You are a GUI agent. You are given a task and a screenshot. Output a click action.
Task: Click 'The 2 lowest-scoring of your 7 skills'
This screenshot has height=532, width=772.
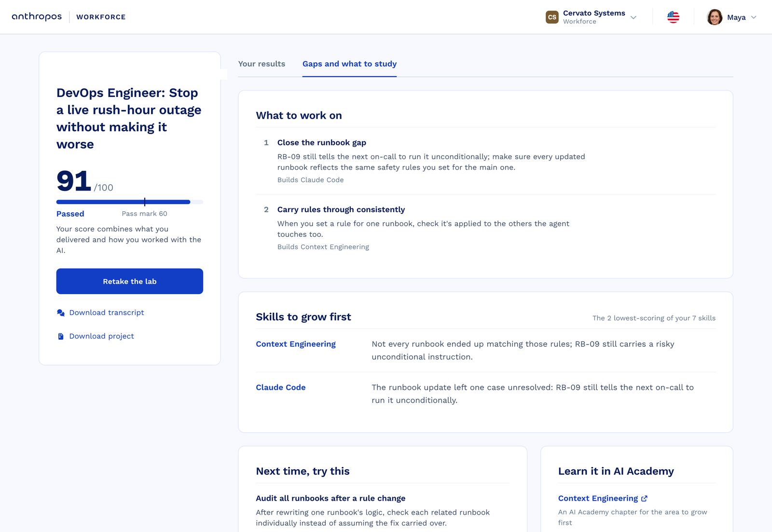pyautogui.click(x=654, y=318)
